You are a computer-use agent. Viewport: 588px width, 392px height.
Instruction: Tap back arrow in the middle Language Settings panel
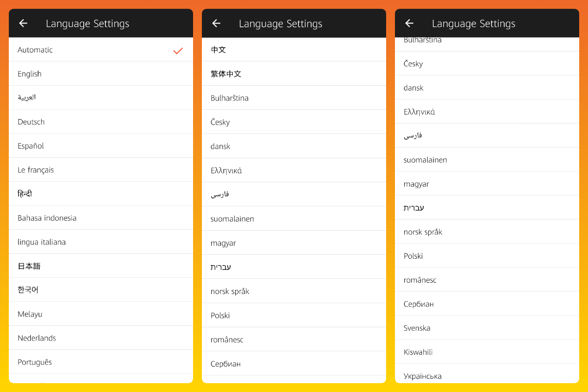[x=216, y=24]
